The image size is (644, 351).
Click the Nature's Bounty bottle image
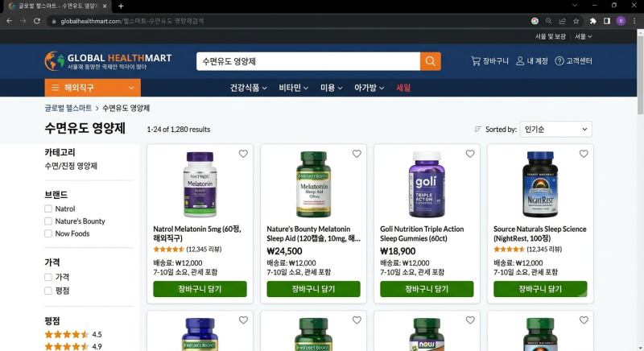(x=313, y=184)
